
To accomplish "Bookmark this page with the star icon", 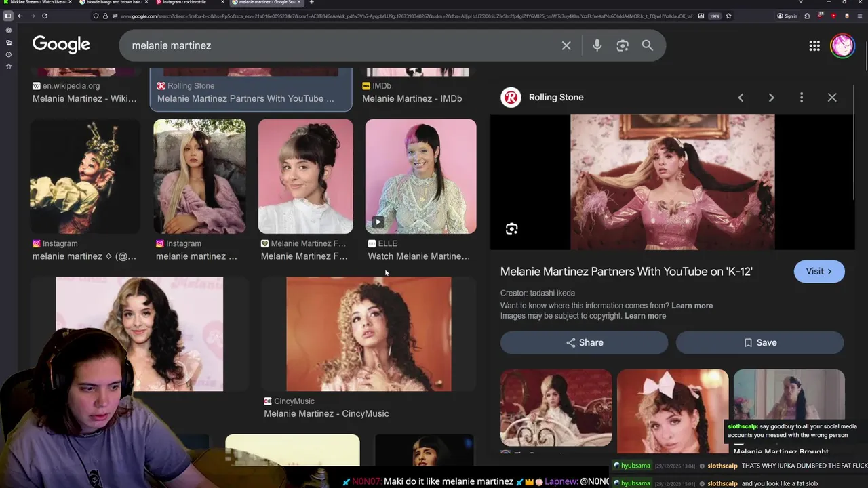I will pyautogui.click(x=728, y=16).
